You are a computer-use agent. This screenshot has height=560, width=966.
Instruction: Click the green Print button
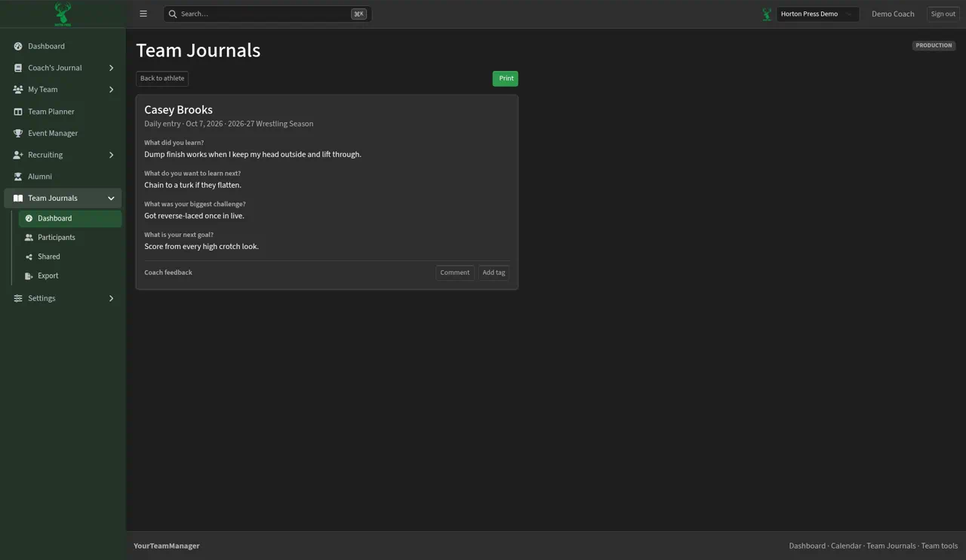(506, 78)
